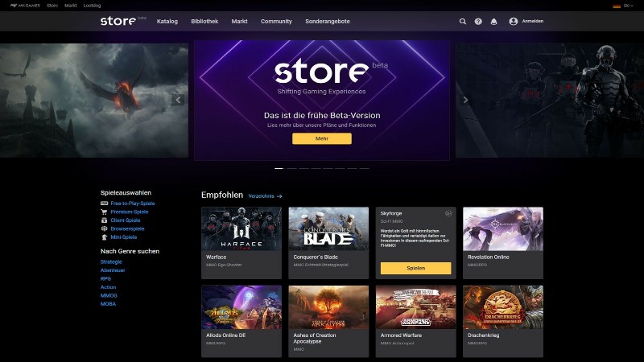Expand Empfohlen list via Verzeichnis arrow

[x=279, y=195]
